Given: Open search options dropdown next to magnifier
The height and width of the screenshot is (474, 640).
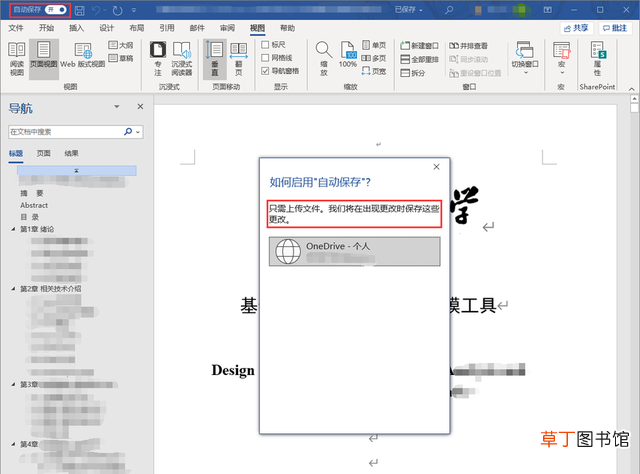Looking at the screenshot, I should click(x=138, y=132).
